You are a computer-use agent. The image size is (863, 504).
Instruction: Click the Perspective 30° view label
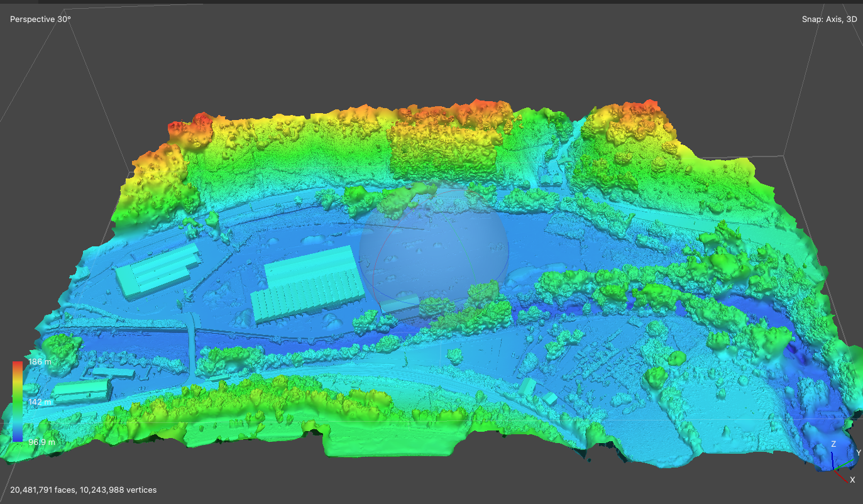[40, 19]
